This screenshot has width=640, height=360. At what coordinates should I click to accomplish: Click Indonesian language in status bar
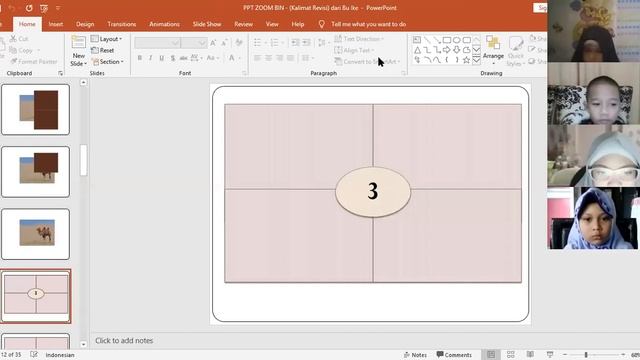[x=60, y=355]
